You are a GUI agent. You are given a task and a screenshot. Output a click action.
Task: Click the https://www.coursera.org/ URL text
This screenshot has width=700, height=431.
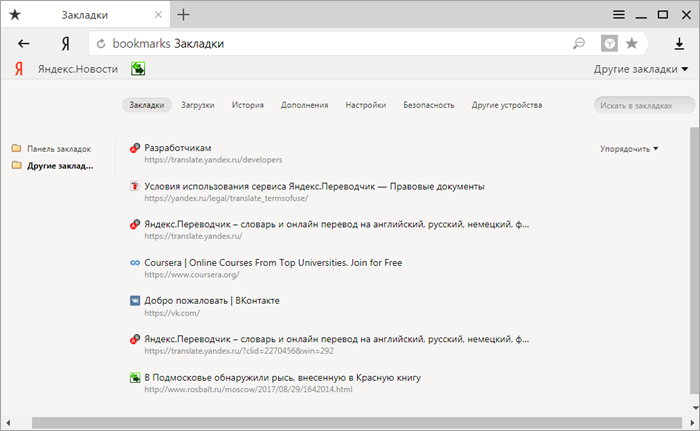click(192, 275)
